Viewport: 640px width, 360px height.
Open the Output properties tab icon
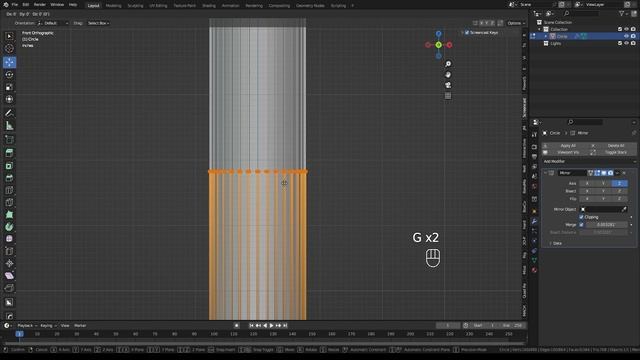click(534, 157)
